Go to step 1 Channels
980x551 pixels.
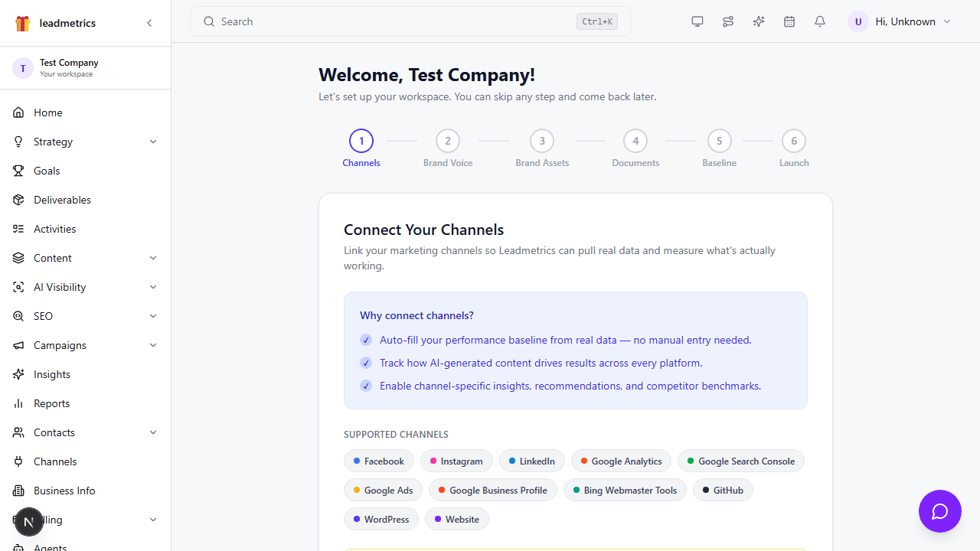(x=361, y=148)
